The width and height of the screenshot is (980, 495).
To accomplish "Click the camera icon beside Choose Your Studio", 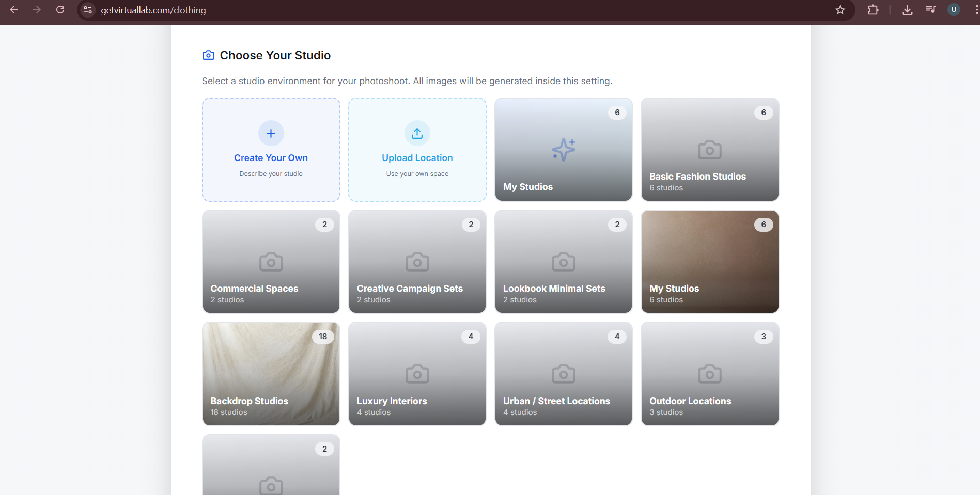I will pyautogui.click(x=208, y=55).
